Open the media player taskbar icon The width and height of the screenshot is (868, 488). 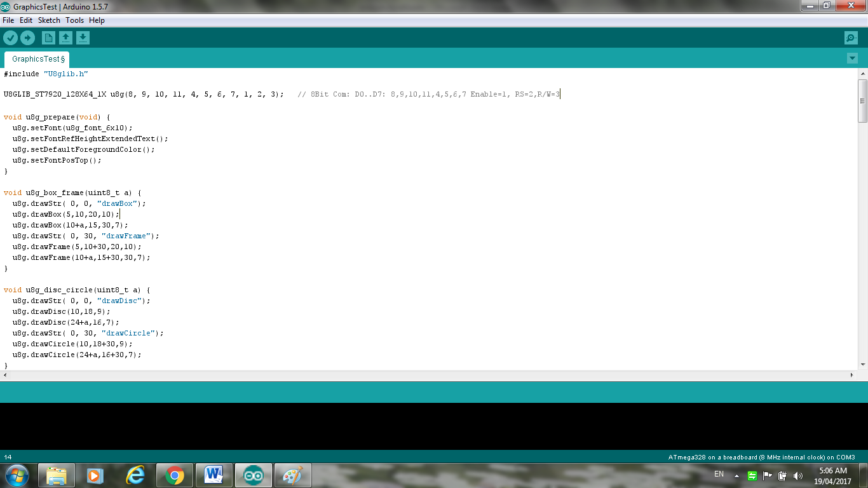tap(95, 475)
